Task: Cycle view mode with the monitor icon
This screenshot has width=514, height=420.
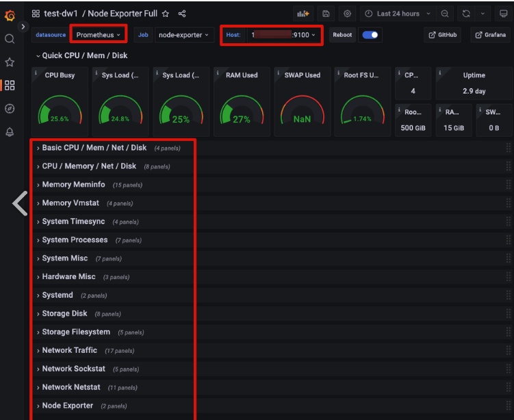Action: (x=504, y=14)
